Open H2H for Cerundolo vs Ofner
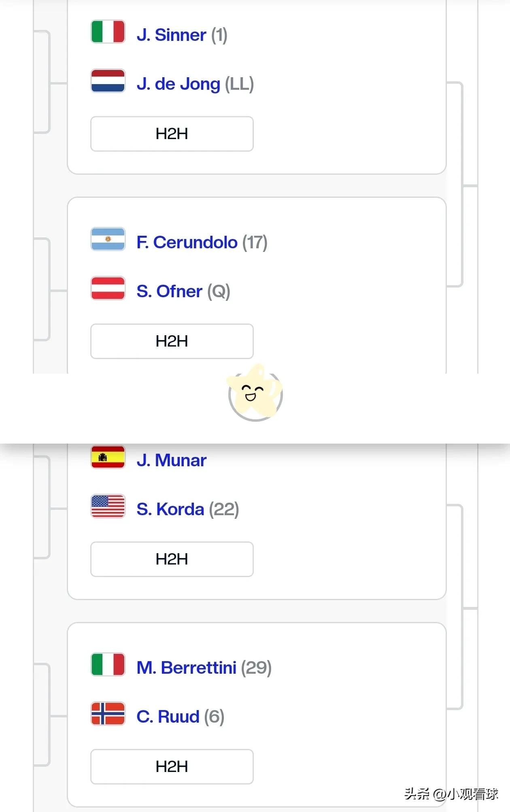The width and height of the screenshot is (510, 812). [172, 341]
